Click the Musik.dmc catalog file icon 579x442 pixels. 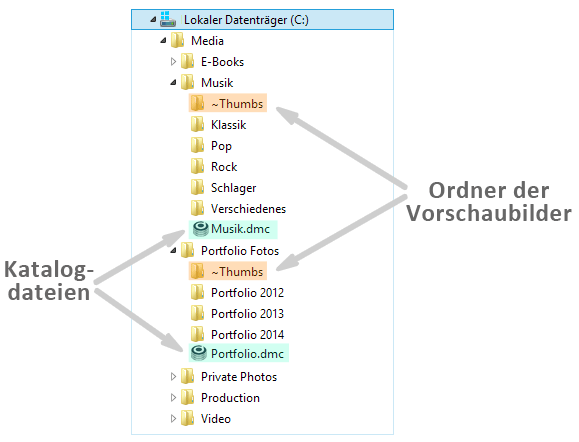[201, 229]
